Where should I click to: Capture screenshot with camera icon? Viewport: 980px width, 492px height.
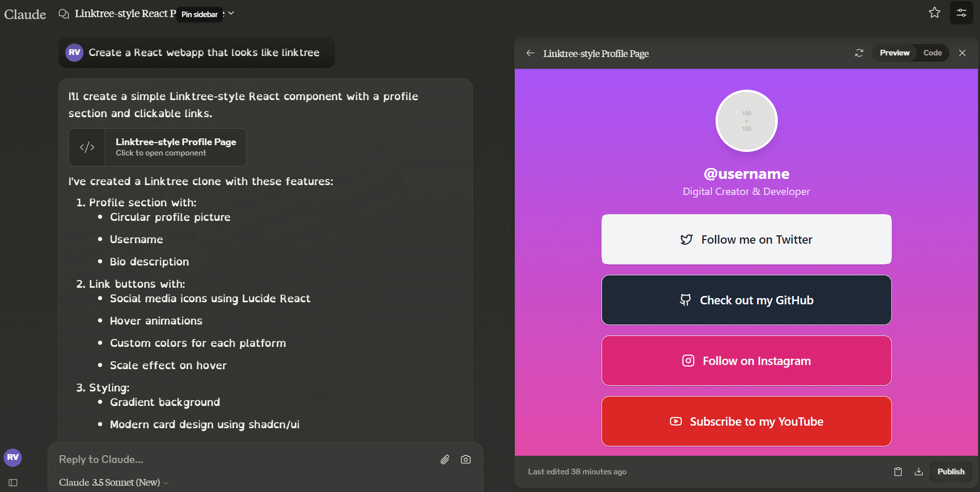[x=466, y=459]
